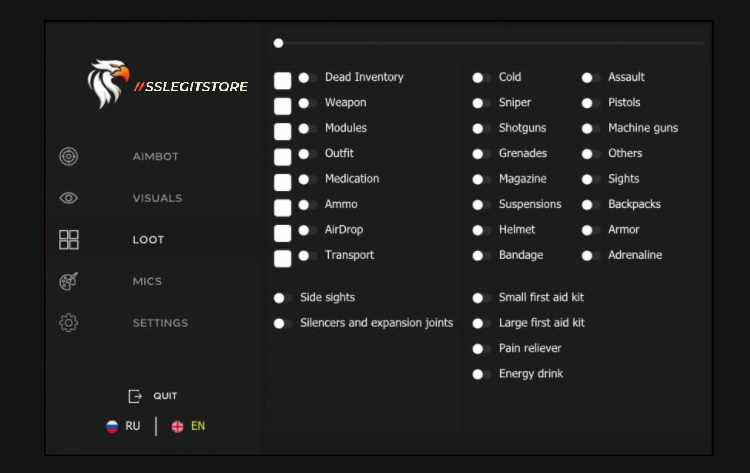Click the Quit exit arrow icon
This screenshot has width=750, height=473.
(x=136, y=396)
